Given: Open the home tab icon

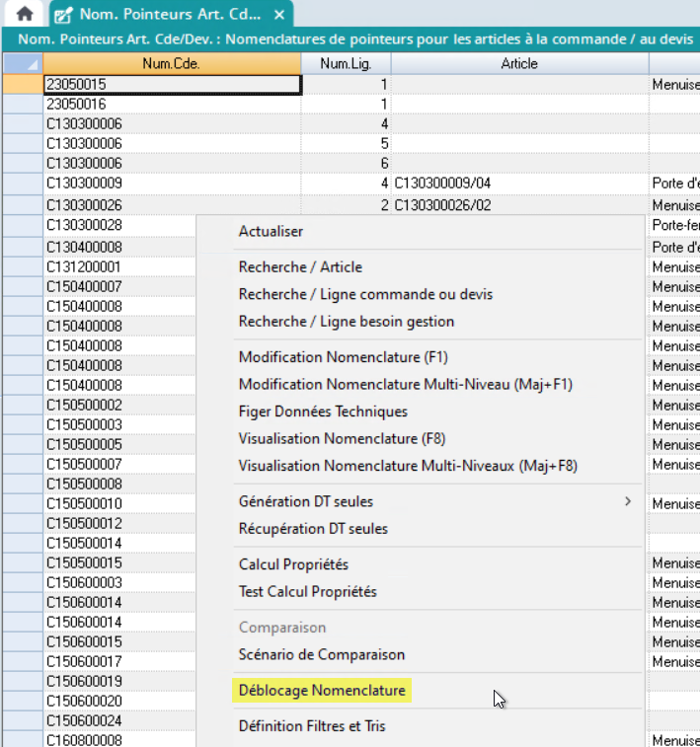Looking at the screenshot, I should (25, 14).
